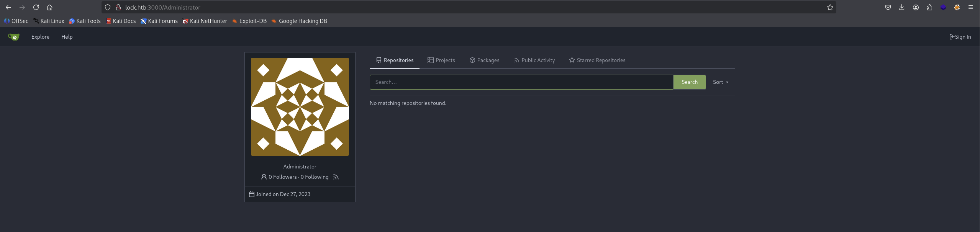Viewport: 980px width, 232px height.
Task: Open Explore in top navigation
Action: click(x=40, y=37)
